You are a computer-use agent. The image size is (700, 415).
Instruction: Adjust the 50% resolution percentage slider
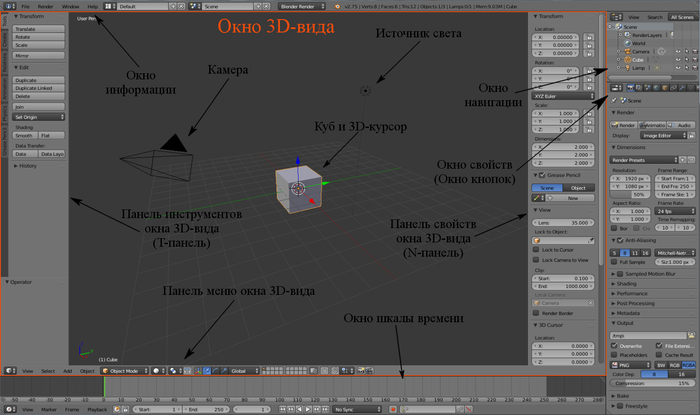tap(630, 195)
